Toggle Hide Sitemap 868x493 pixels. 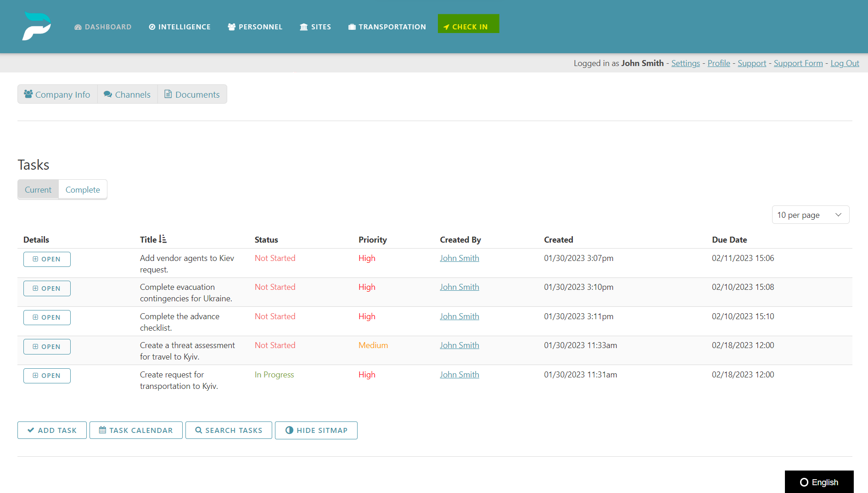tap(316, 430)
